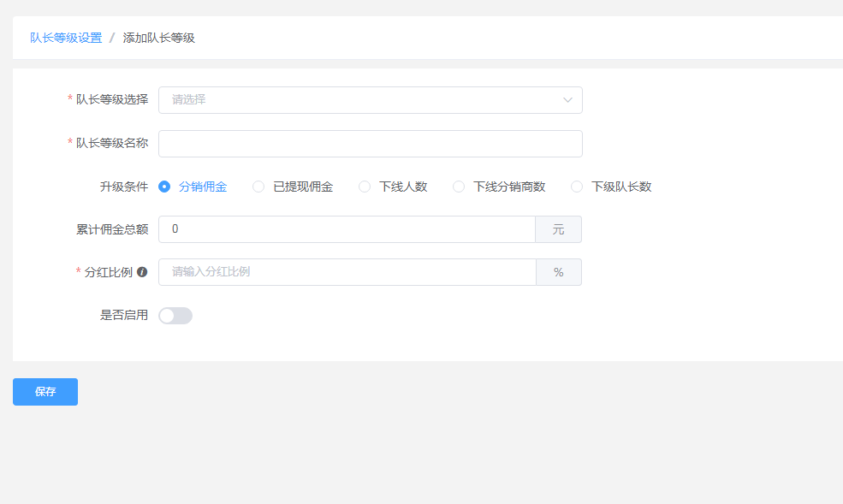Toggle the 是否启用 switch on
Viewport: 843px width, 504px height.
click(x=175, y=316)
